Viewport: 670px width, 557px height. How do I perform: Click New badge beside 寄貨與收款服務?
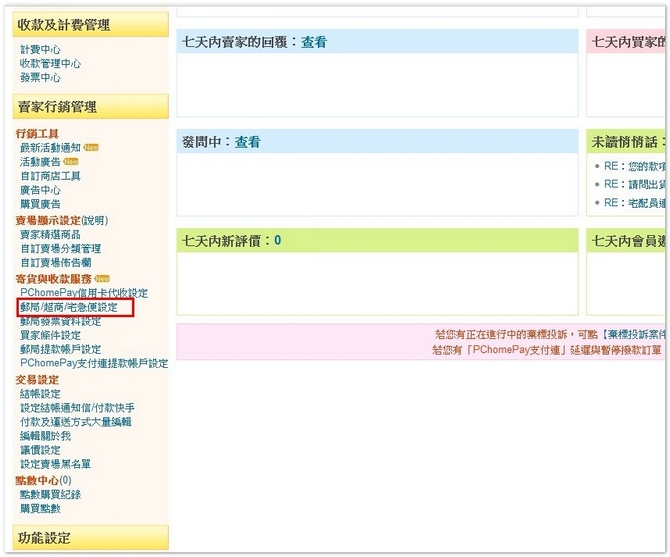(x=102, y=279)
